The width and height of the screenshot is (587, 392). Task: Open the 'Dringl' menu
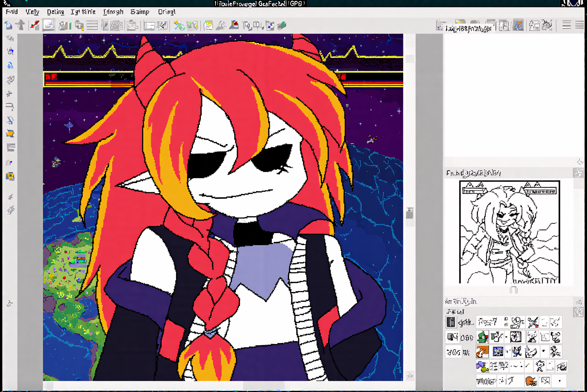click(x=167, y=12)
